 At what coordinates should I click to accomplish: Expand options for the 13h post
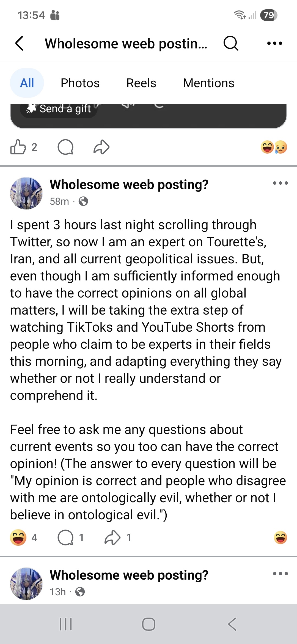pyautogui.click(x=280, y=574)
